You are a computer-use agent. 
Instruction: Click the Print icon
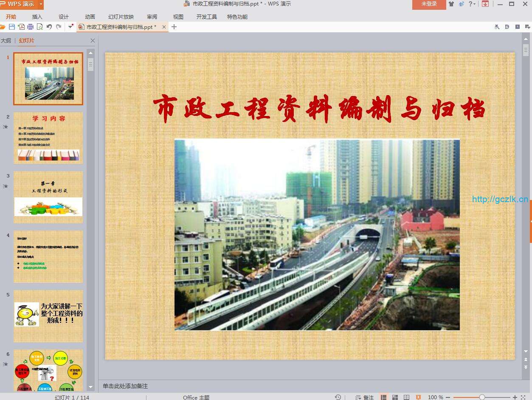pos(31,27)
